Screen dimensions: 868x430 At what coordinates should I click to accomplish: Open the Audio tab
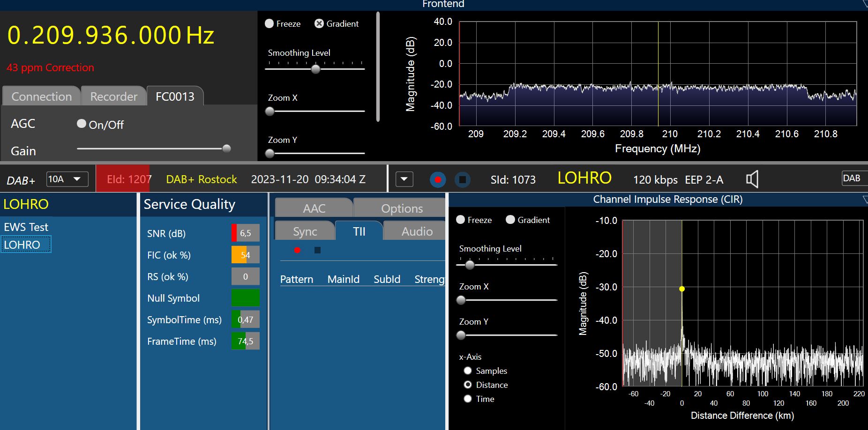(x=417, y=231)
